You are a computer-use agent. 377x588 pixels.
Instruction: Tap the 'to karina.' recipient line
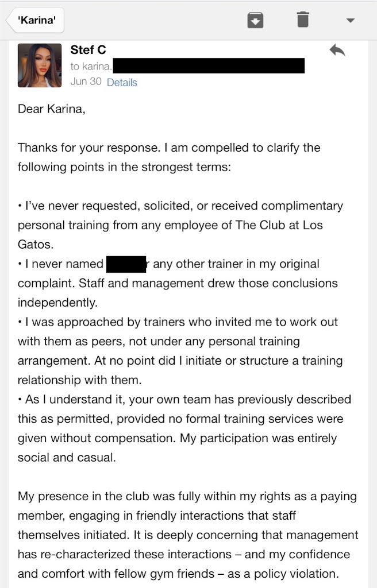pos(91,66)
